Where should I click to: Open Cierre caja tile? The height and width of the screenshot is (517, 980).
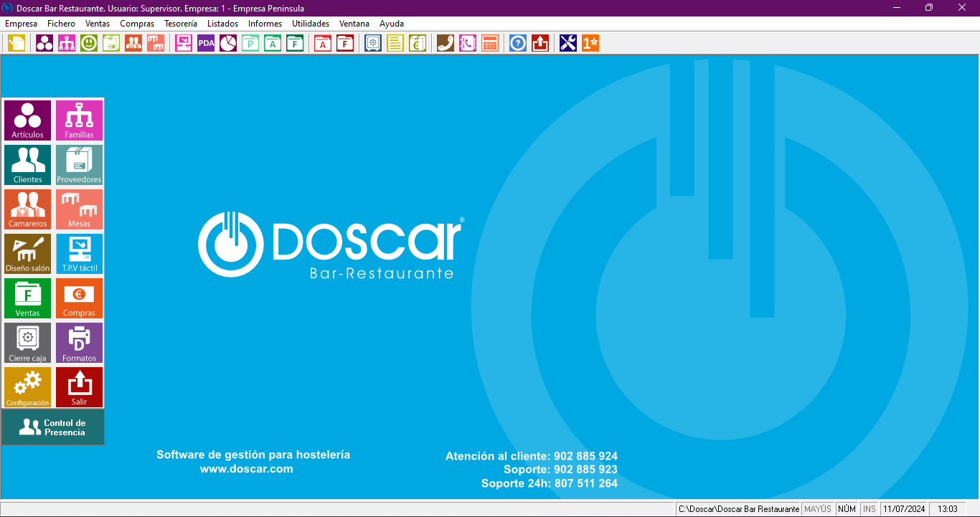pyautogui.click(x=27, y=343)
